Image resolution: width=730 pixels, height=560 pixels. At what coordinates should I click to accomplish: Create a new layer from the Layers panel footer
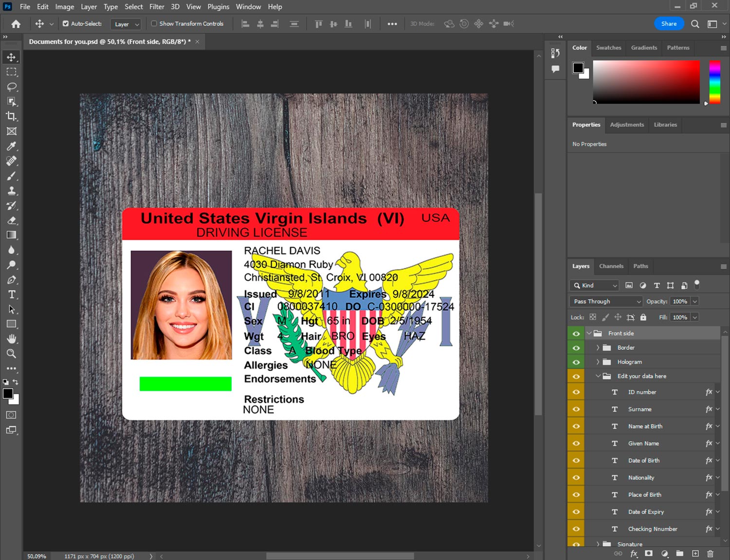[x=695, y=554]
